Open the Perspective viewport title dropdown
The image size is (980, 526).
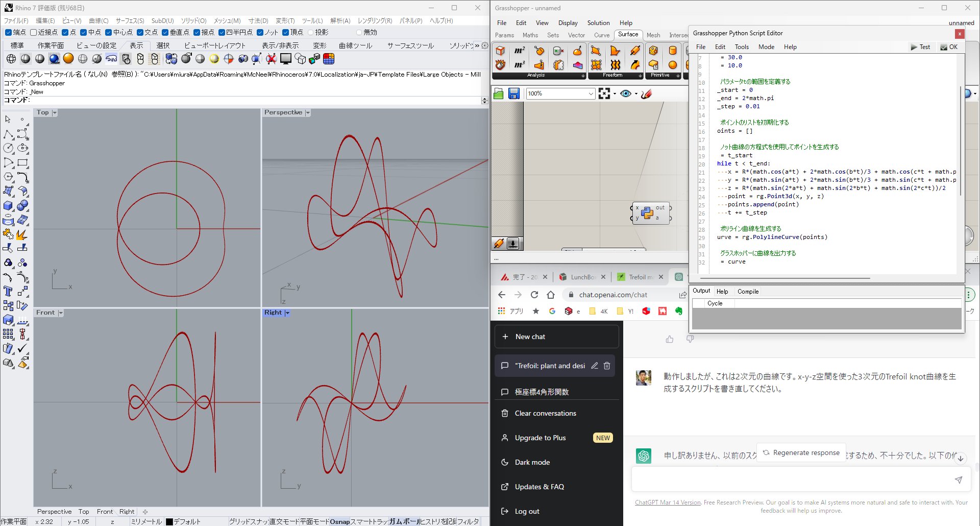point(307,112)
